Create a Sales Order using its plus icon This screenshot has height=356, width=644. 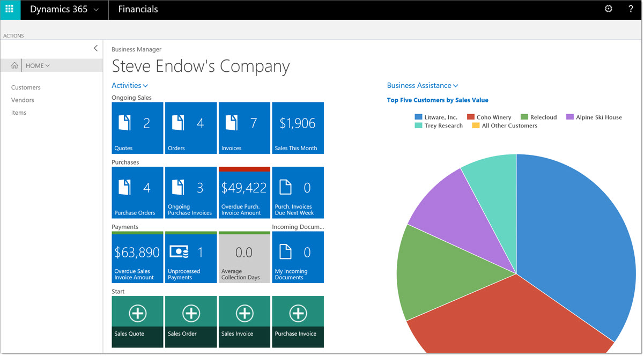(191, 313)
